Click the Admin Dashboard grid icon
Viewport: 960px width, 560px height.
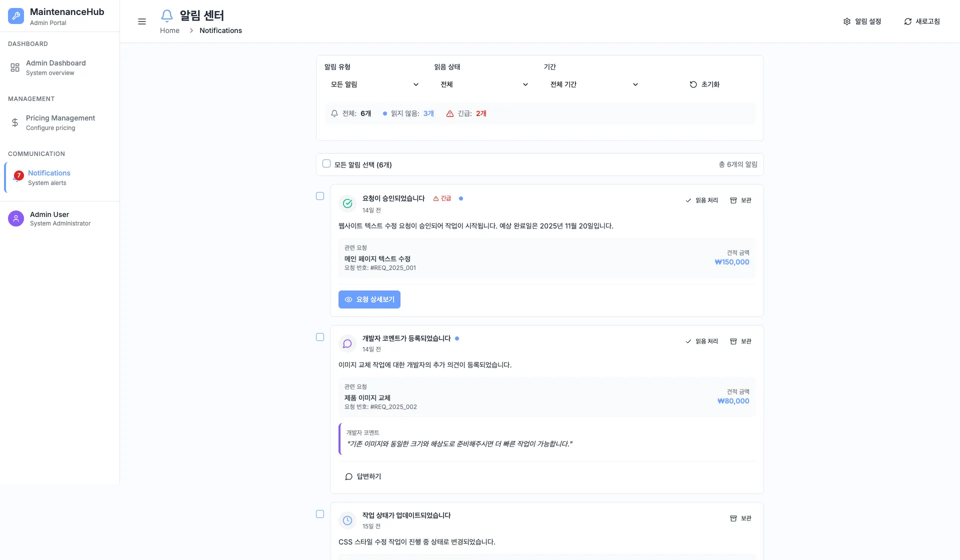point(15,67)
